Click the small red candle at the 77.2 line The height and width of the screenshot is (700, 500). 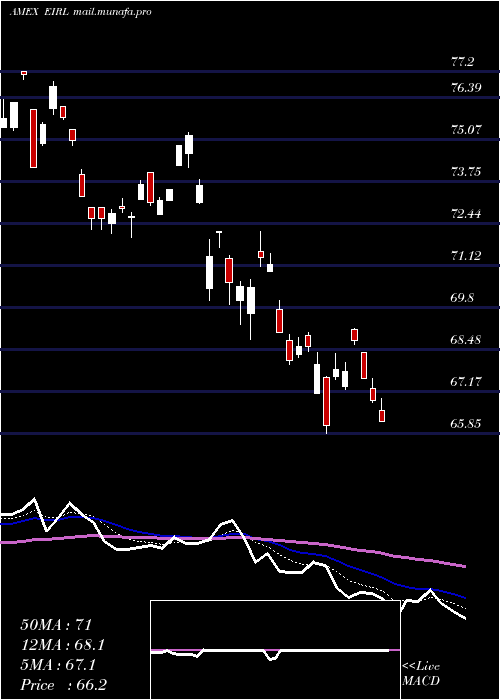24,74
